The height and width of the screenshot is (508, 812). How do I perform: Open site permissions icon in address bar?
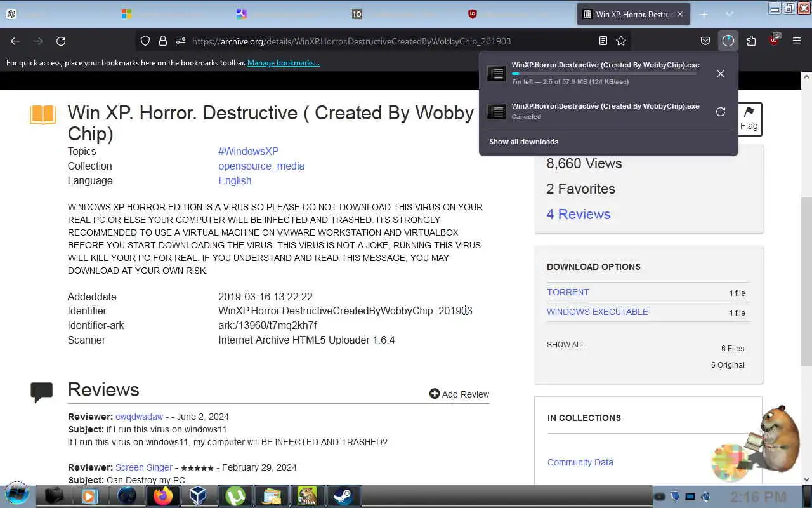pyautogui.click(x=181, y=41)
